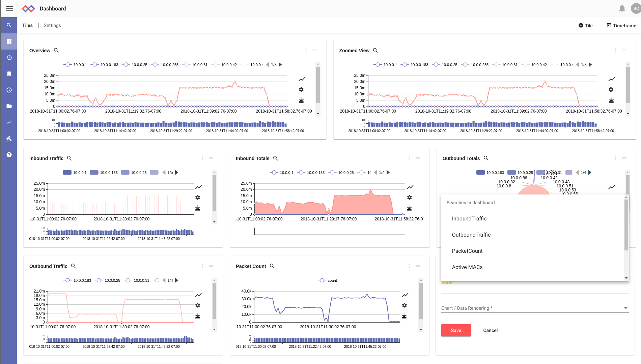This screenshot has width=641, height=364.
Task: Click the Outbound Totals search icon
Action: tap(486, 158)
